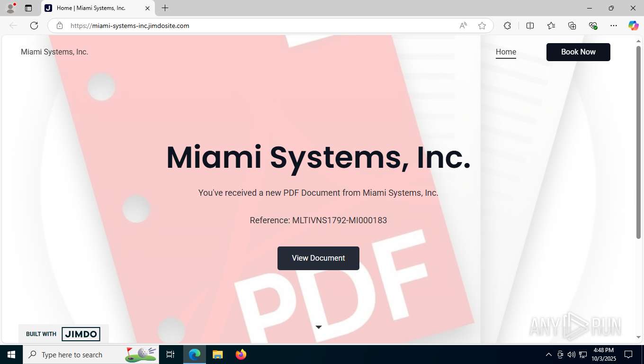The width and height of the screenshot is (644, 364).
Task: Open the Built with Jimdo badge
Action: 63,334
